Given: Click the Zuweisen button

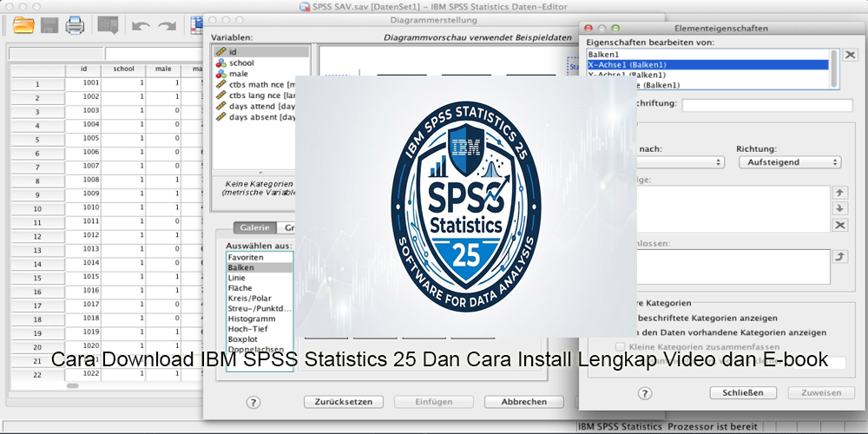Looking at the screenshot, I should point(821,392).
